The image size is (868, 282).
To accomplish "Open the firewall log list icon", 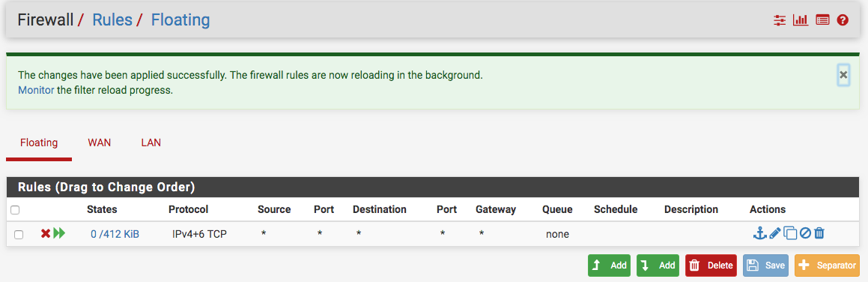I will point(822,20).
